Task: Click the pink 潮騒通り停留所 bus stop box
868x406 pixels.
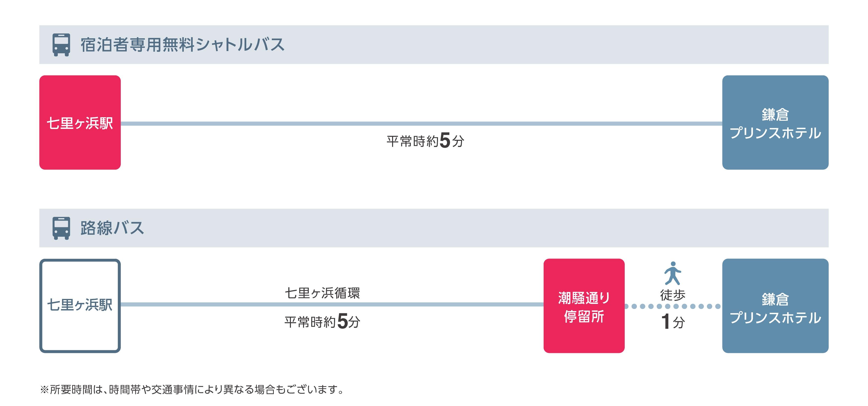Action: (584, 306)
